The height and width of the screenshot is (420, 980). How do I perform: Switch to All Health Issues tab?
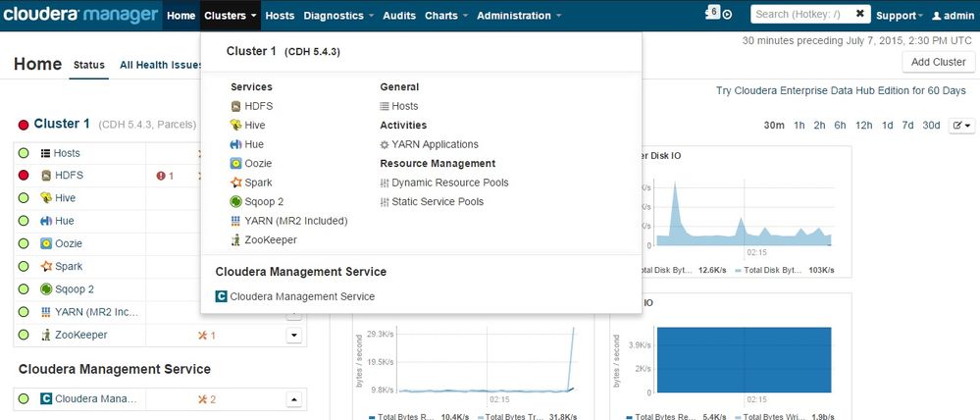pos(161,65)
